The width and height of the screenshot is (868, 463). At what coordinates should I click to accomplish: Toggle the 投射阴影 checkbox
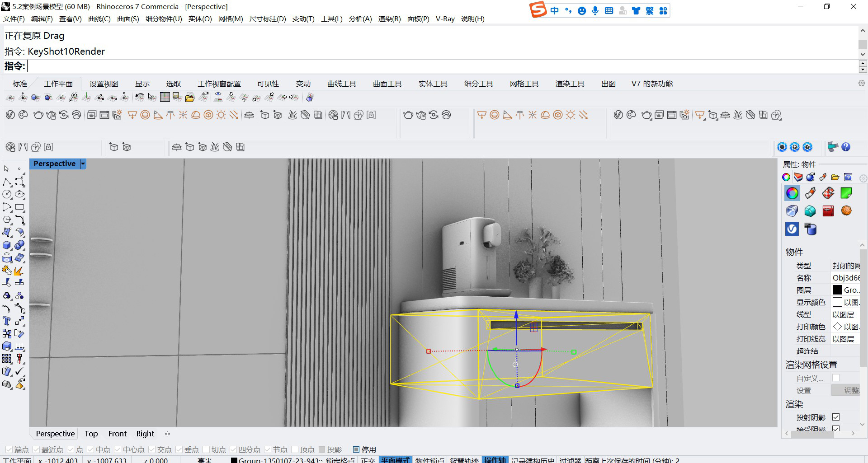coord(836,417)
